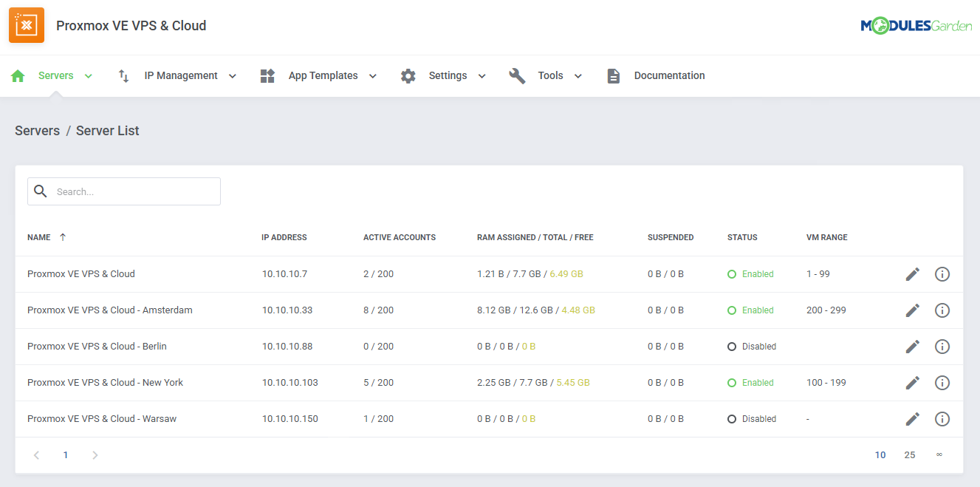
Task: Expand the Settings chevron
Action: [482, 76]
